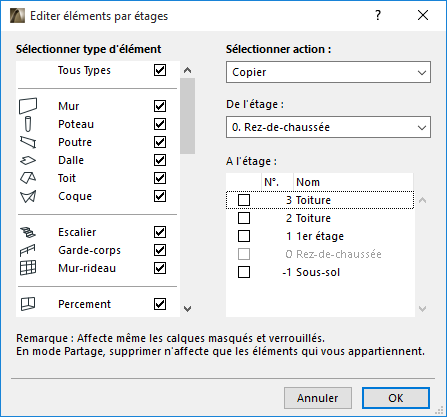
Task: Toggle the Mur-rideau checkbox
Action: [160, 268]
